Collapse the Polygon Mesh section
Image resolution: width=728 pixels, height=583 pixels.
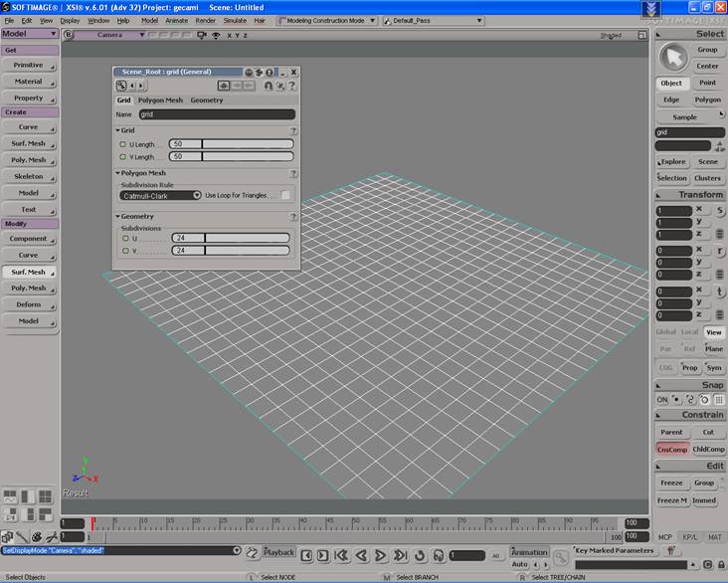pos(117,172)
